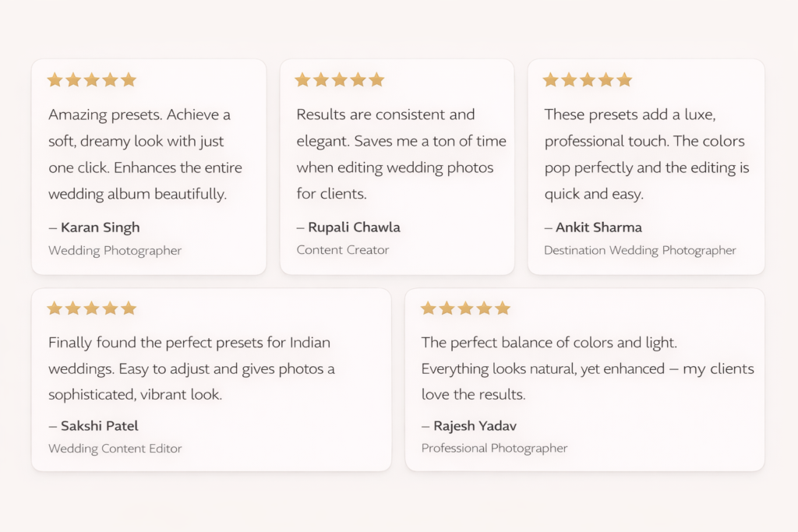Click the Rajesh Yadav reviewer name
Viewport: 798px width, 532px height.
(x=475, y=426)
